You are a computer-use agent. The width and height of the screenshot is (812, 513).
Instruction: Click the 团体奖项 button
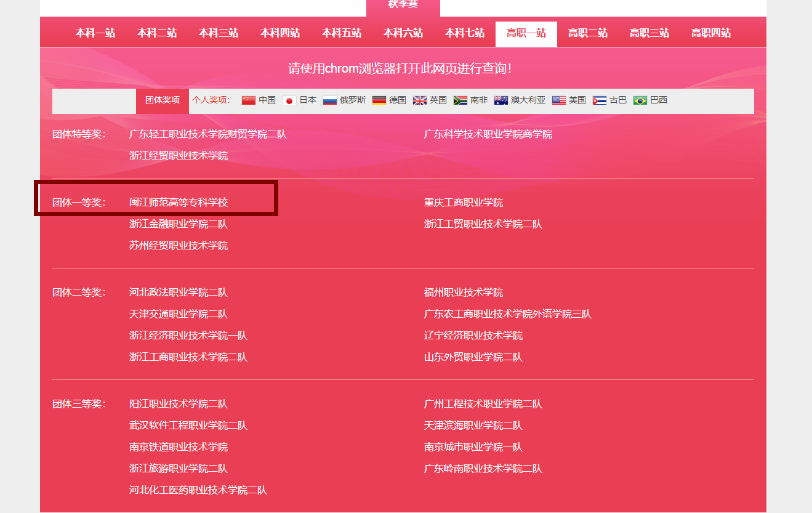(163, 100)
